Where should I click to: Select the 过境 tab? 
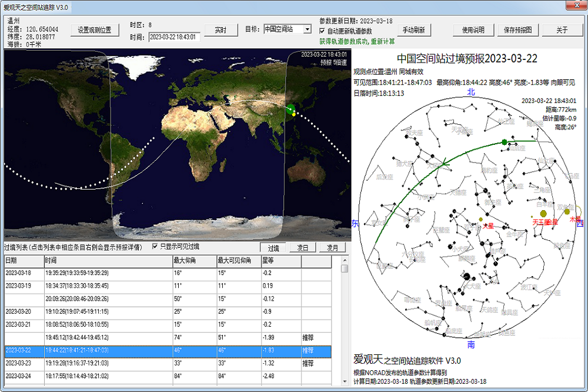point(273,248)
